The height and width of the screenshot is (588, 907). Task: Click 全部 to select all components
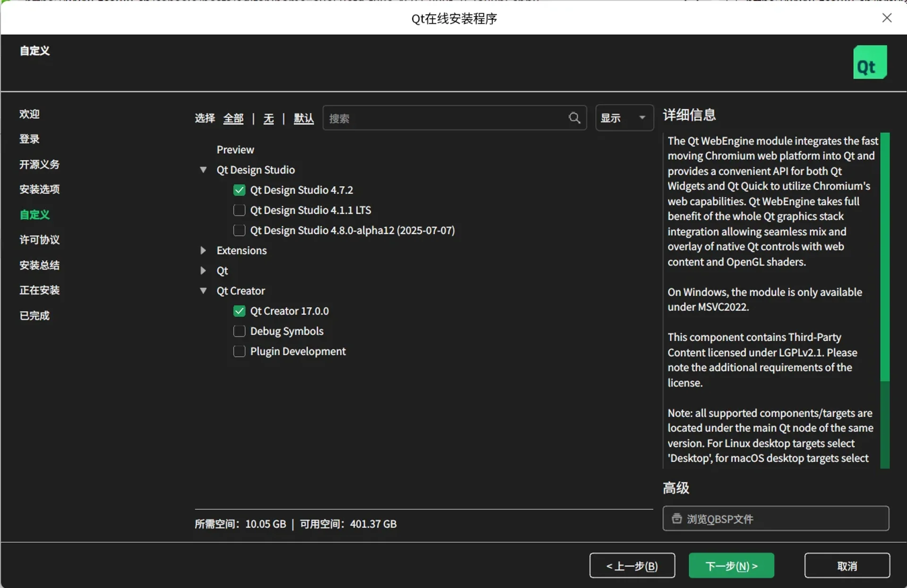[233, 118]
